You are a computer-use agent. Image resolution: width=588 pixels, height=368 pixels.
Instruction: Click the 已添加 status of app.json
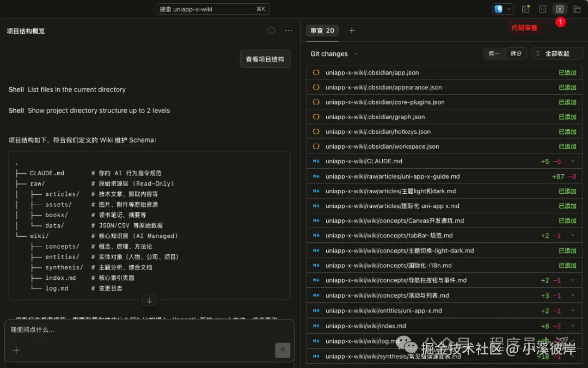[x=567, y=72]
